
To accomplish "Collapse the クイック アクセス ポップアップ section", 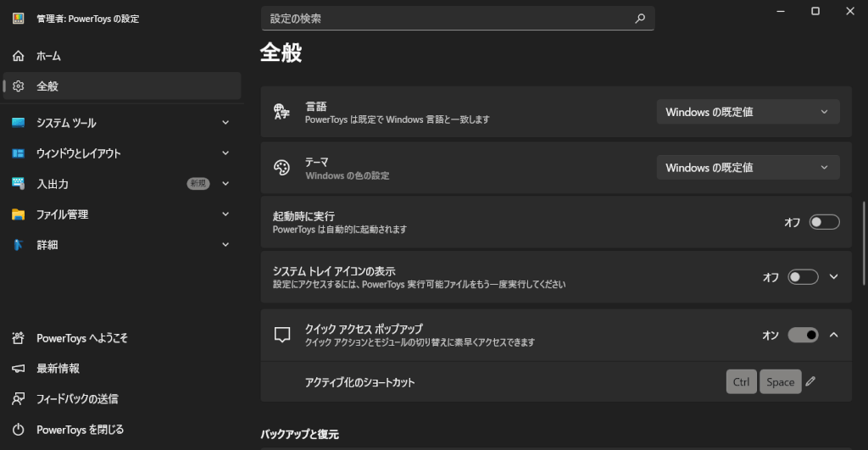I will point(833,335).
